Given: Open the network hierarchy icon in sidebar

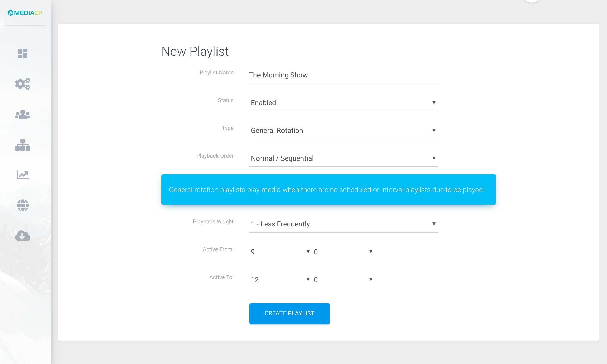Looking at the screenshot, I should [23, 145].
